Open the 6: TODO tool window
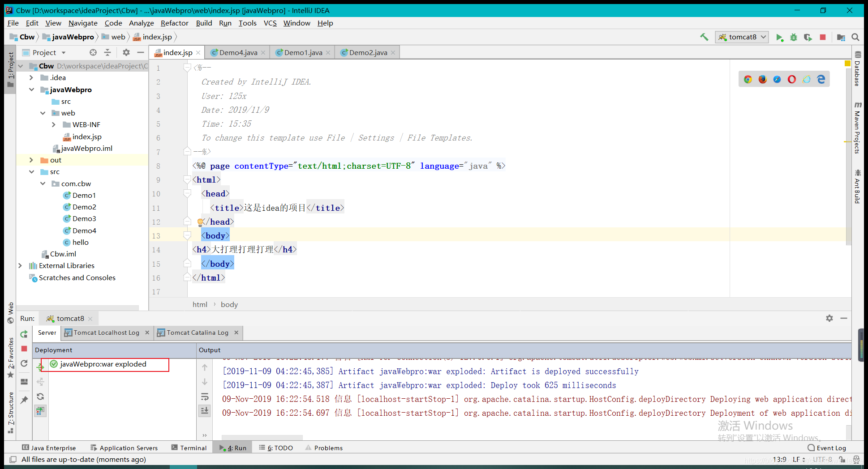Screen dimensions: 868x469 276,448
